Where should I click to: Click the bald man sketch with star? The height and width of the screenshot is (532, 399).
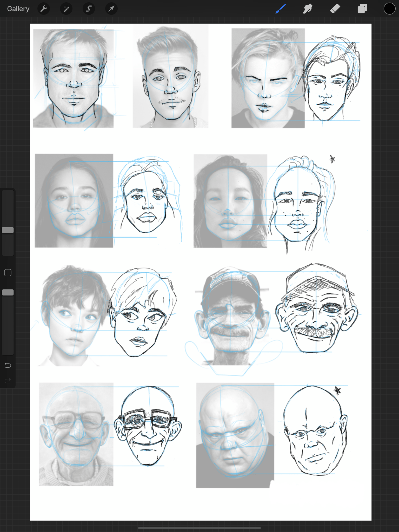pyautogui.click(x=315, y=430)
